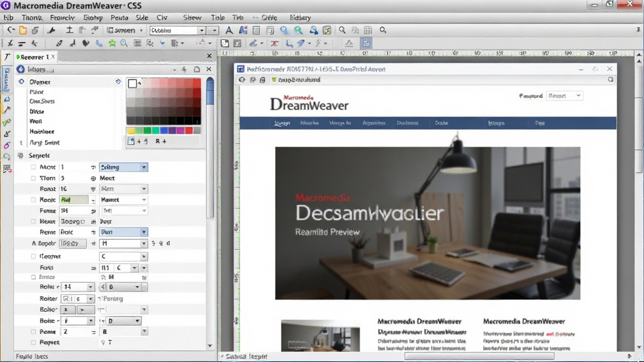Viewport: 644px width, 362px height.
Task: Click the blue magnifier icon in top toolbar
Action: tap(284, 30)
